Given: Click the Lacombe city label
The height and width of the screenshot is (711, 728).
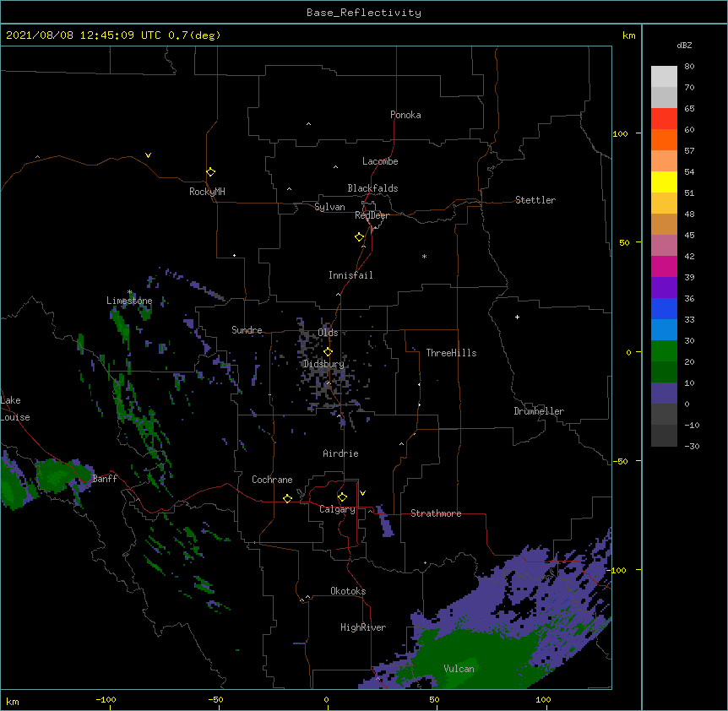Looking at the screenshot, I should pos(380,161).
